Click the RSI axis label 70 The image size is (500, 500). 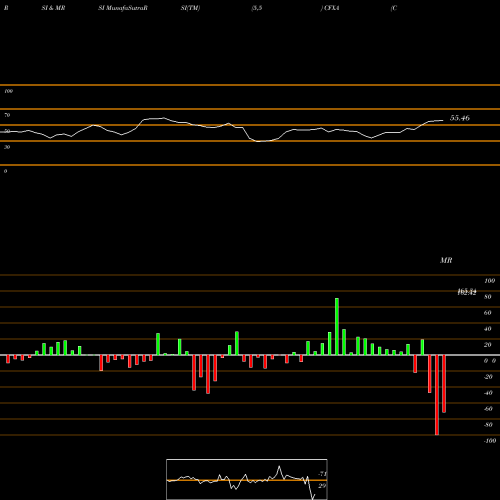(x=7, y=115)
